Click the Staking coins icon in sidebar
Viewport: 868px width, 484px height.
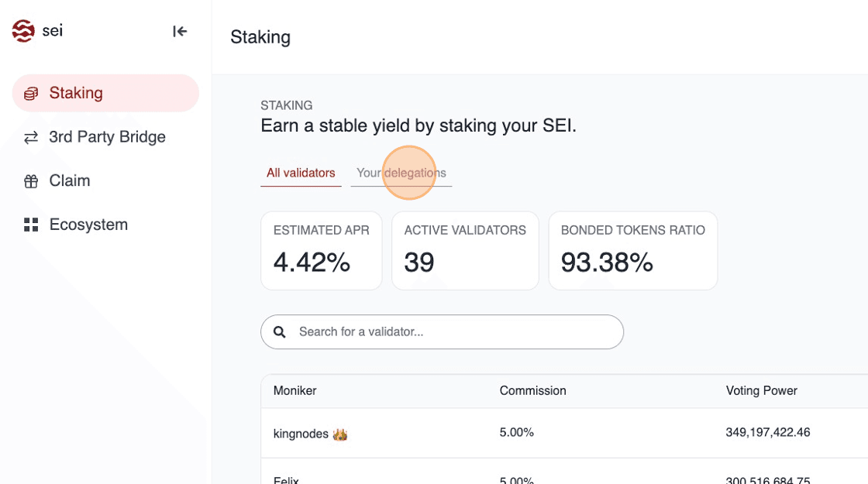pyautogui.click(x=31, y=94)
